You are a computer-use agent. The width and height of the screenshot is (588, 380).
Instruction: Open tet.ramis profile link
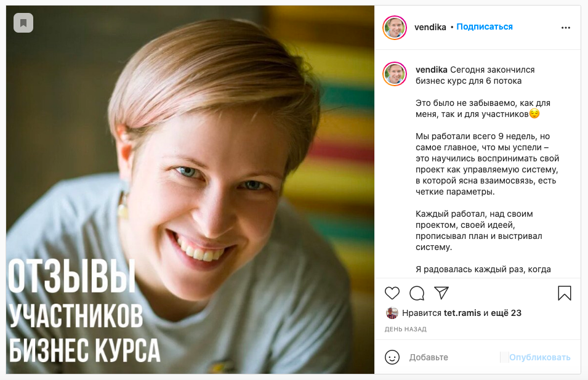coord(462,313)
